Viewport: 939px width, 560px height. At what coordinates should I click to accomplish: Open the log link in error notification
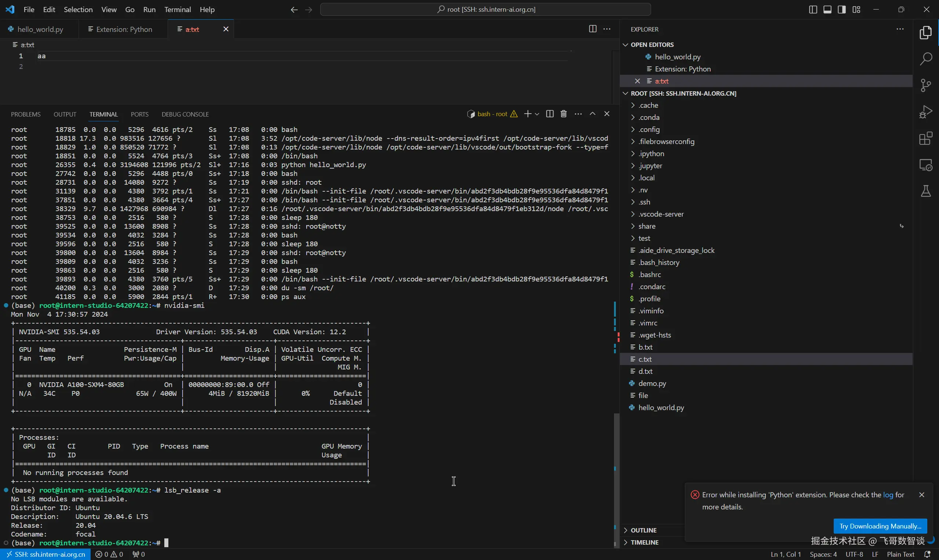pyautogui.click(x=888, y=495)
